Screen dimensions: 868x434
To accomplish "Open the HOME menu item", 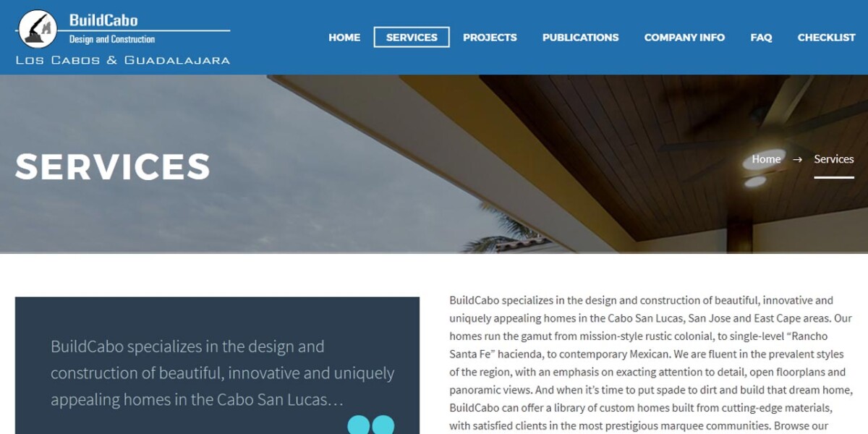I will coord(344,38).
